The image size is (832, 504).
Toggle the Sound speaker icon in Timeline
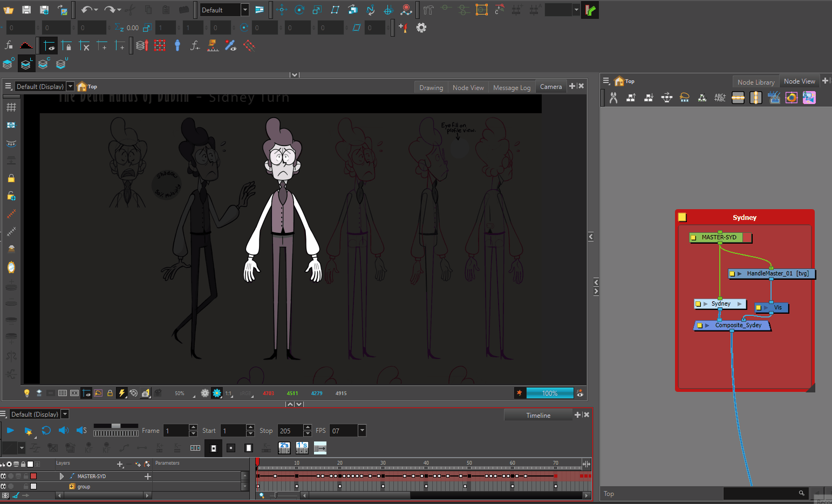[64, 430]
